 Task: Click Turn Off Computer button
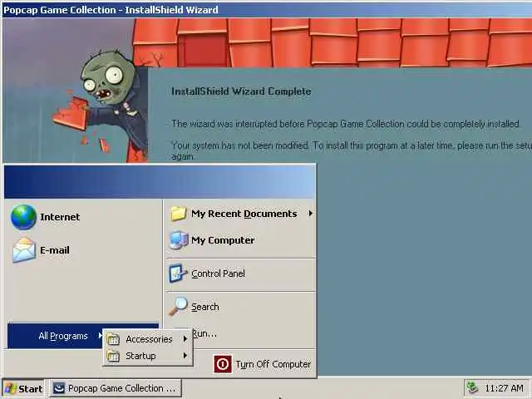click(x=263, y=364)
